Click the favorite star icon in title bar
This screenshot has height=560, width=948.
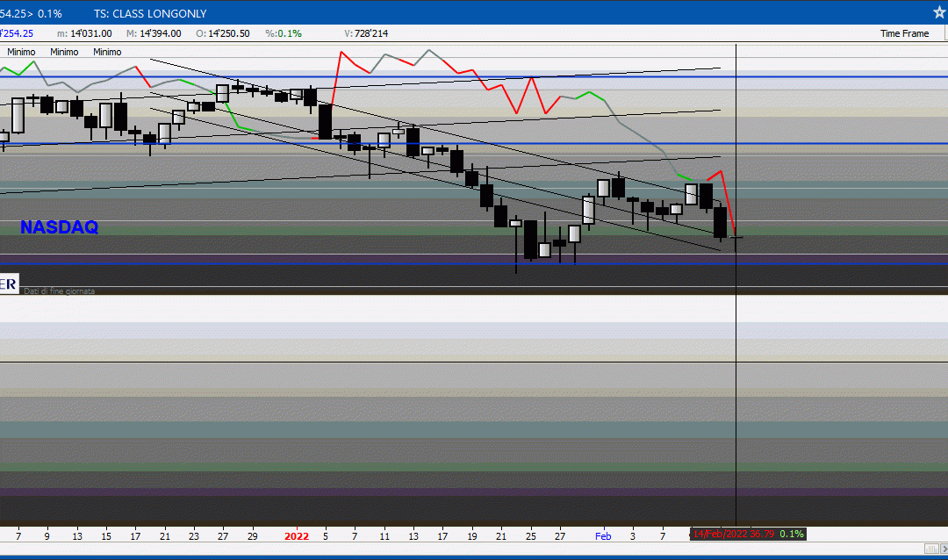click(x=939, y=12)
